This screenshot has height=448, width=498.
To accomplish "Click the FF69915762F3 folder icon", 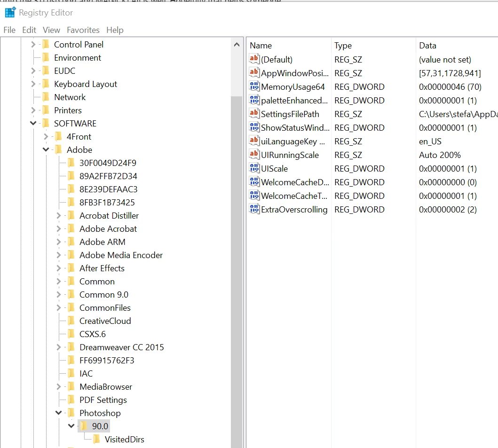I will point(71,361).
